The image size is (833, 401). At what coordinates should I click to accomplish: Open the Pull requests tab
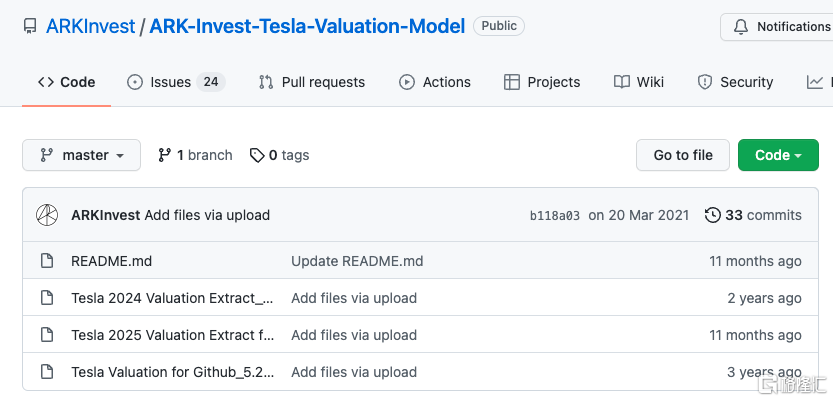click(x=311, y=82)
